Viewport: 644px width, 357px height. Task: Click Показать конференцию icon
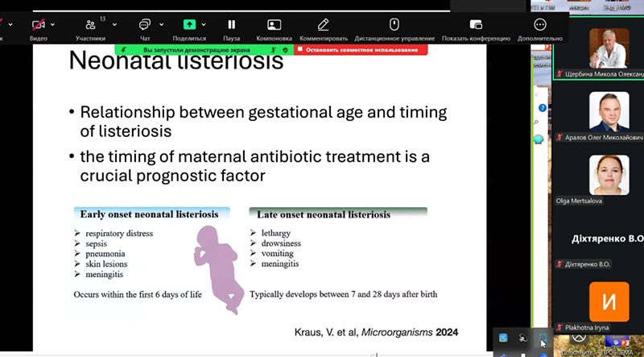476,25
